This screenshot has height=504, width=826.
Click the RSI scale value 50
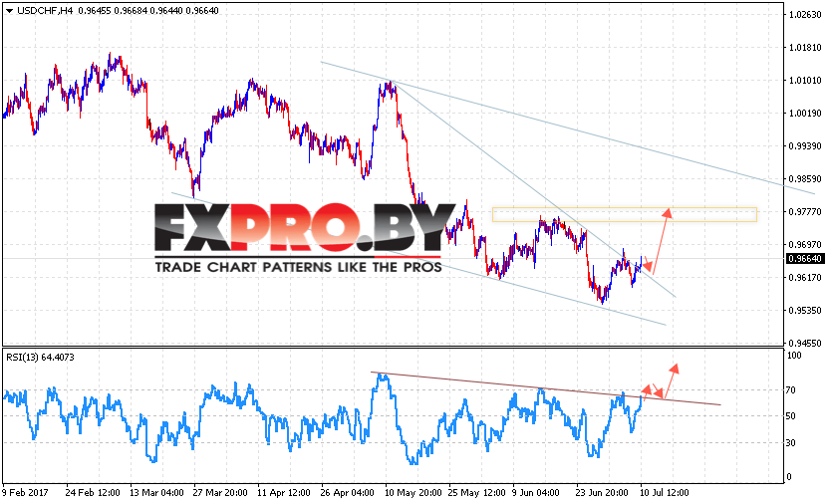[791, 416]
